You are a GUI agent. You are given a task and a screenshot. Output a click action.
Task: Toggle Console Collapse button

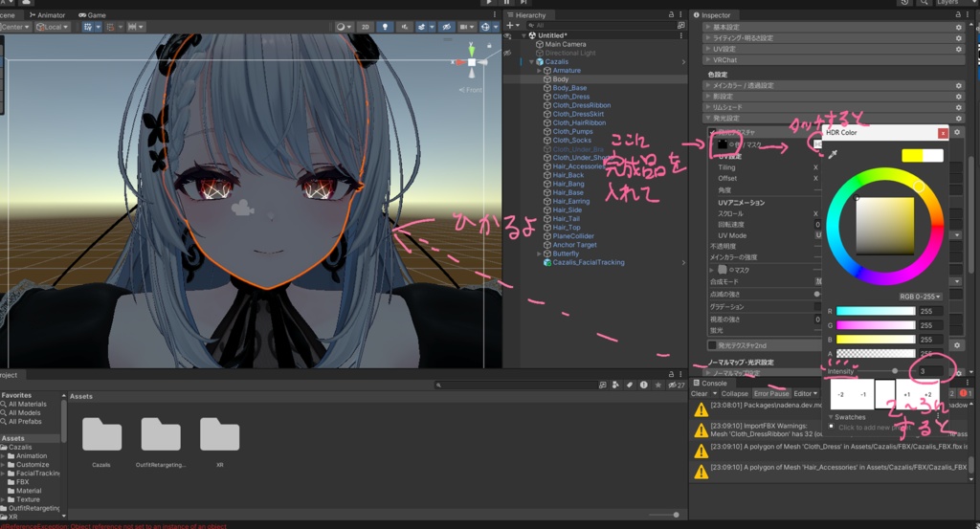coord(734,393)
